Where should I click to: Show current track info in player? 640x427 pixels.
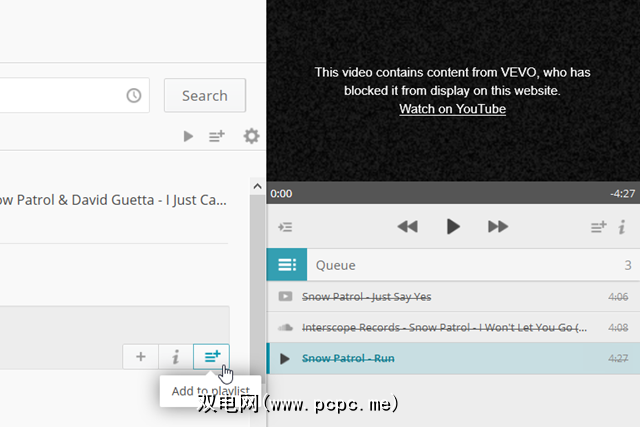pyautogui.click(x=622, y=227)
